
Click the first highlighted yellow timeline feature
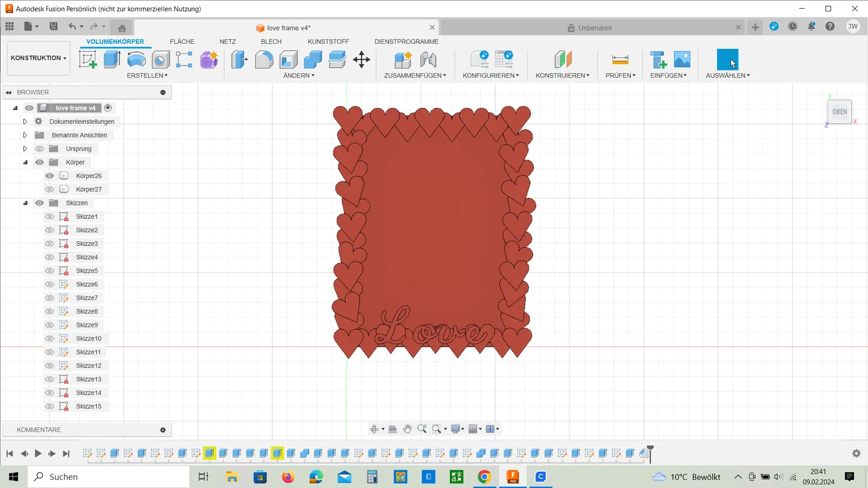(x=209, y=453)
